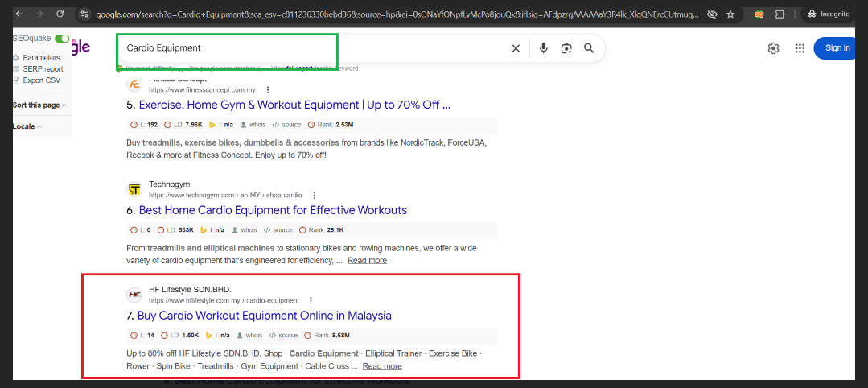The image size is (868, 388).
Task: Click the blue Sign in button
Action: (837, 48)
